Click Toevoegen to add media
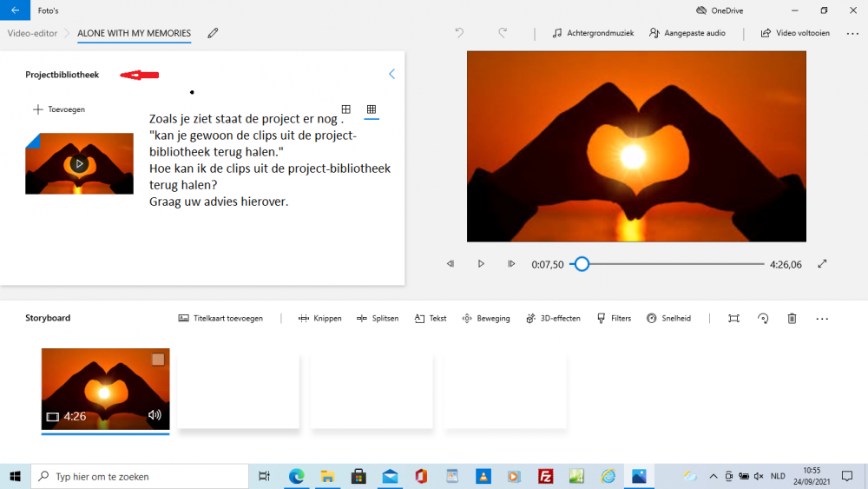Viewport: 868px width, 489px height. tap(59, 109)
